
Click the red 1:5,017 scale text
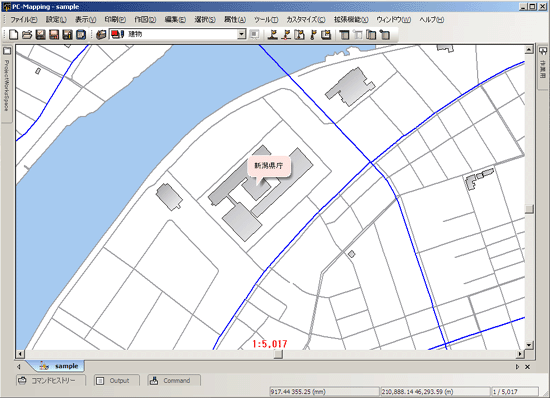click(270, 344)
